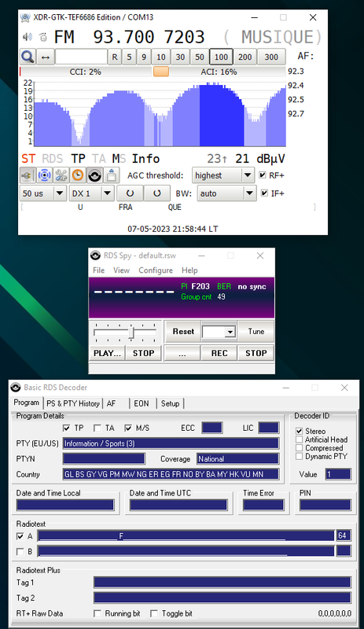The image size is (364, 629).
Task: Click the RDS Spy playback slider handle
Action: point(131,333)
